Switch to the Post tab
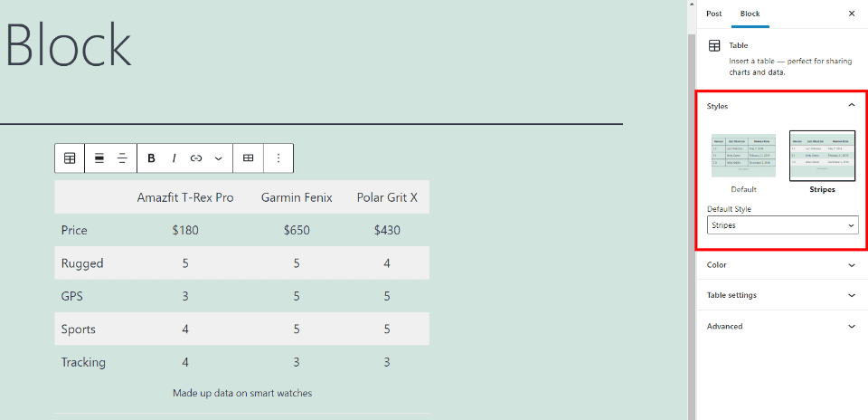 point(714,14)
